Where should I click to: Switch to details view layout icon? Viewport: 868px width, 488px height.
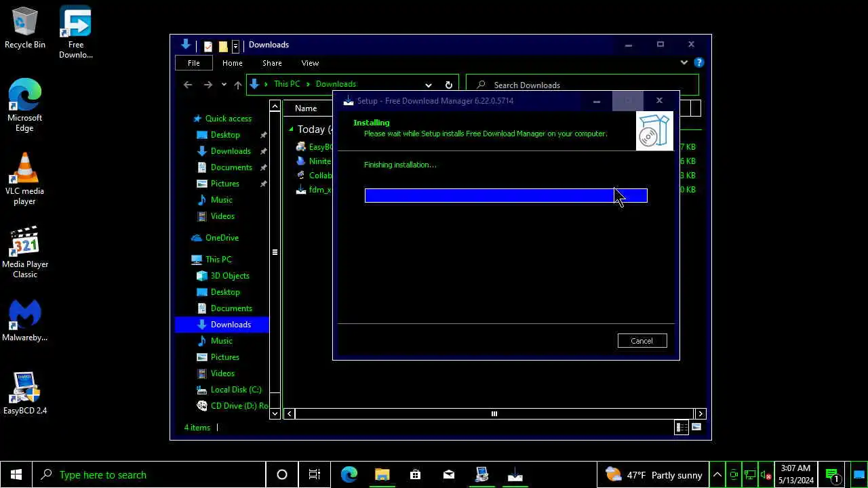[682, 427]
